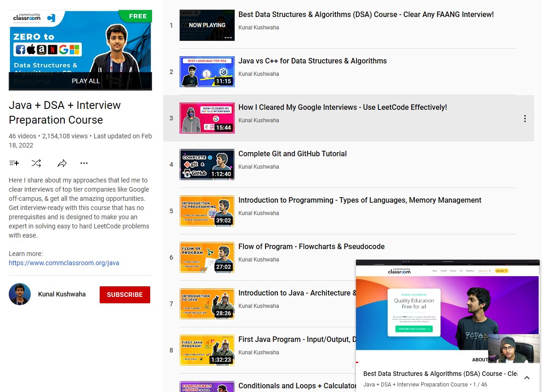Screen dimensions: 542x392
Task: Shuffle the playlist
Action: [36, 163]
